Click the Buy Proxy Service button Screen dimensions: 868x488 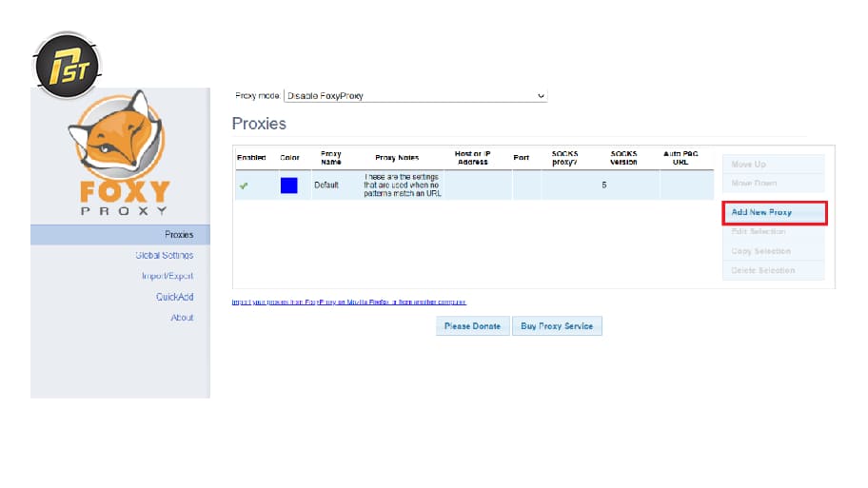pos(557,326)
